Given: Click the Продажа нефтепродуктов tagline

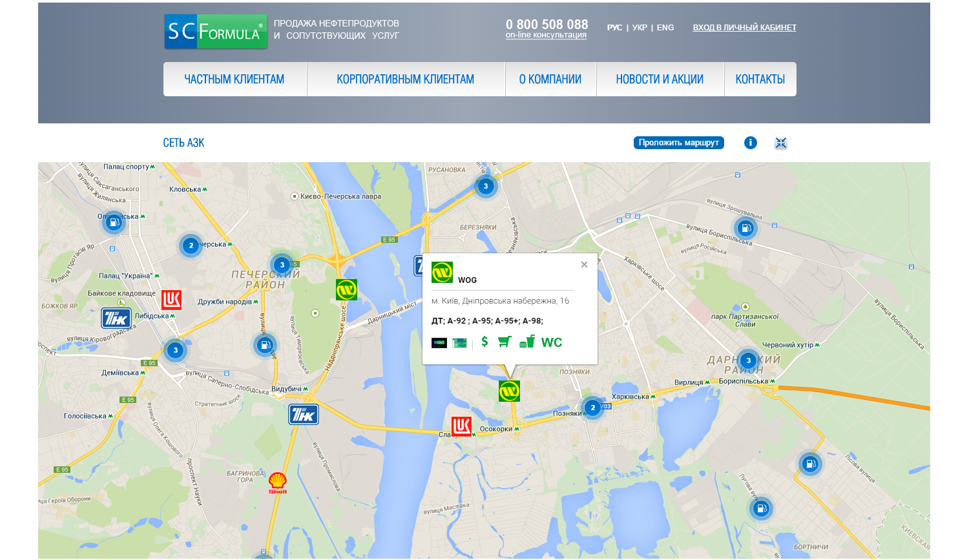Looking at the screenshot, I should (x=337, y=29).
